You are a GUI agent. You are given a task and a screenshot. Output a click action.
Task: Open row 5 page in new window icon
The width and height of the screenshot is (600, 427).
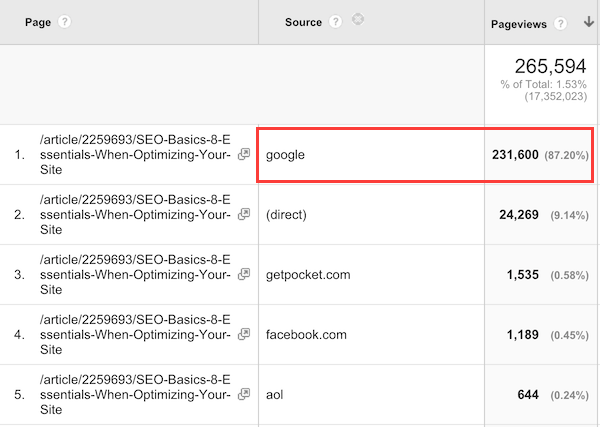click(244, 391)
